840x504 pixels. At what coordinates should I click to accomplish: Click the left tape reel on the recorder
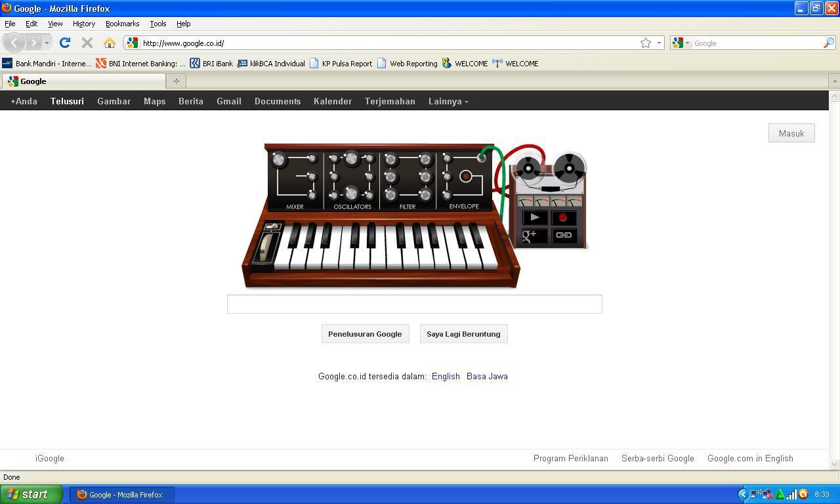coord(529,169)
